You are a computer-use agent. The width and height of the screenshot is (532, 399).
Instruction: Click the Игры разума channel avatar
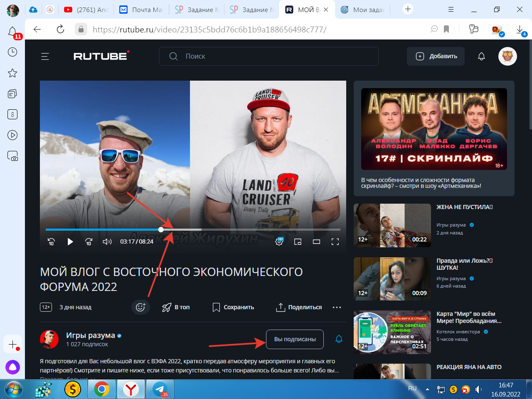(49, 340)
